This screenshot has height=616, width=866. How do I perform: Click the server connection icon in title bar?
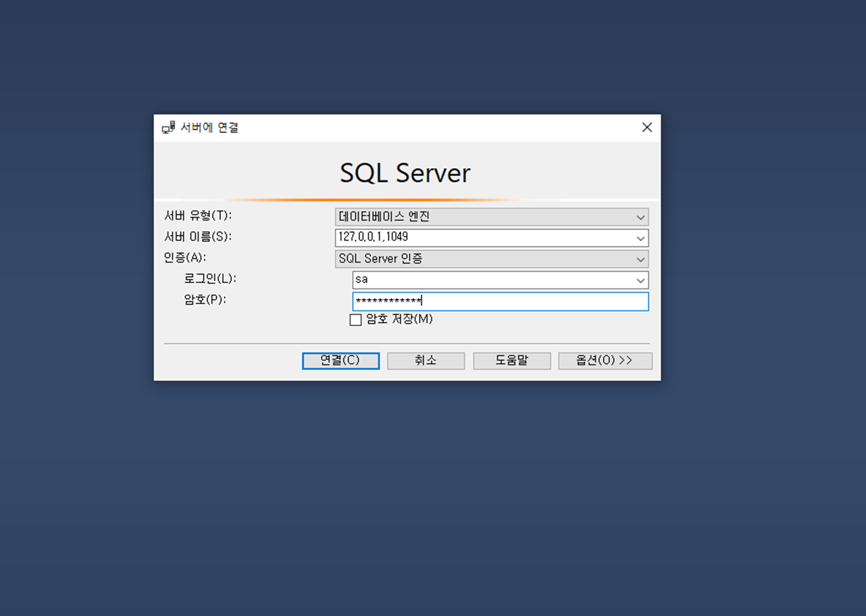[168, 128]
